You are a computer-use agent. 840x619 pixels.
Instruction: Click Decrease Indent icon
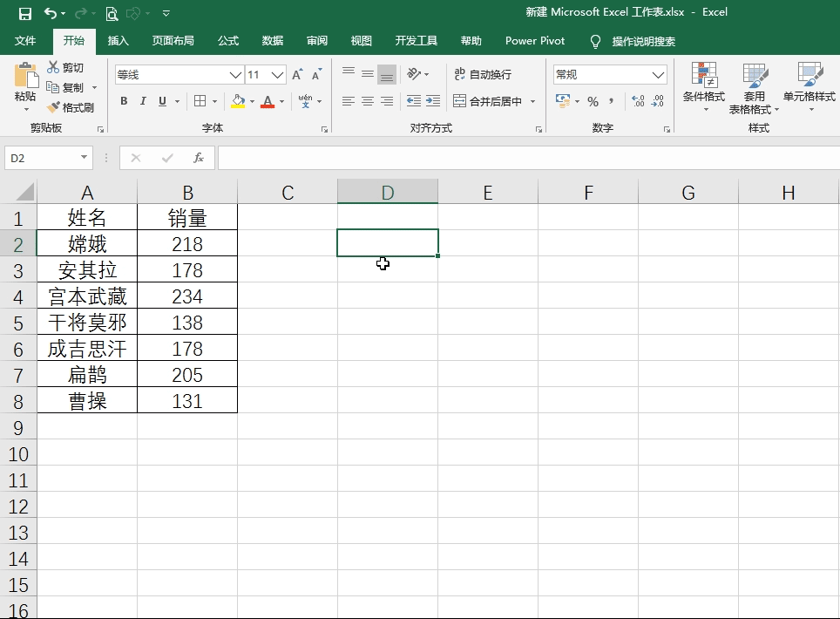click(x=414, y=101)
